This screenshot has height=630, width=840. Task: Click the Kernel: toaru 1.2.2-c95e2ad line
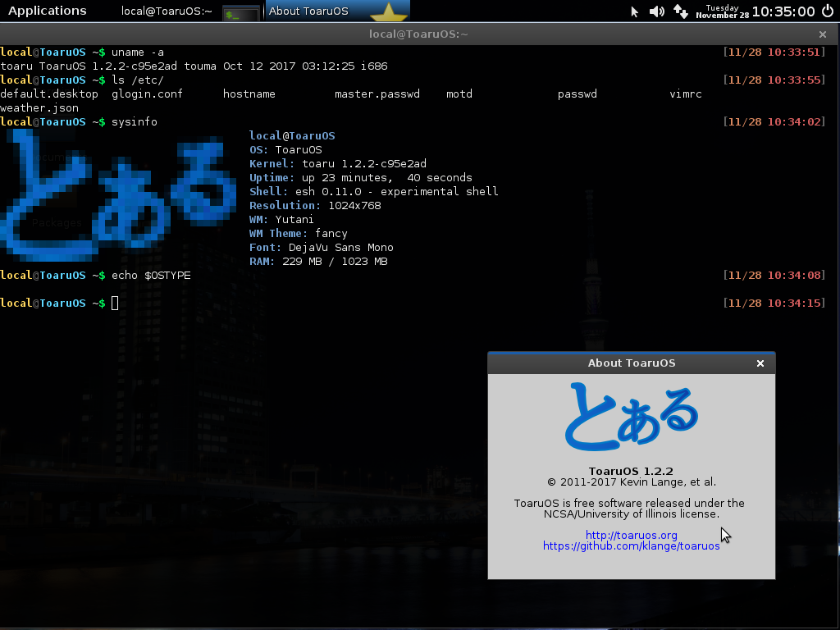[338, 164]
